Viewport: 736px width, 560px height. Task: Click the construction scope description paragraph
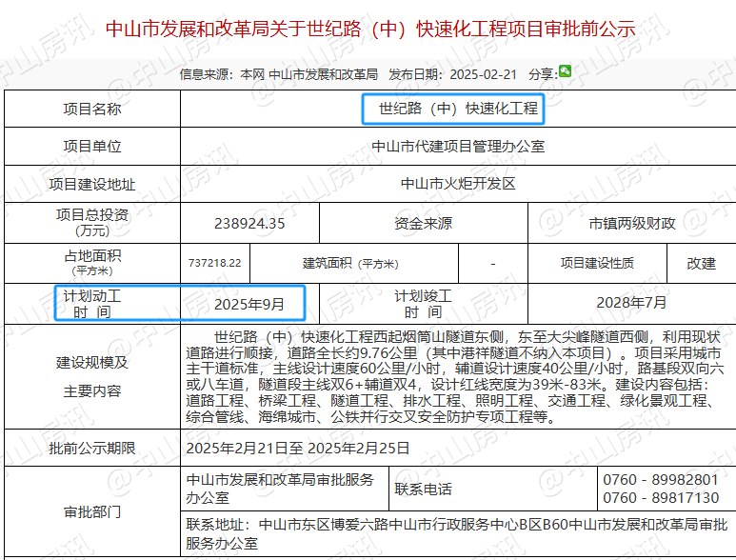[x=454, y=376]
